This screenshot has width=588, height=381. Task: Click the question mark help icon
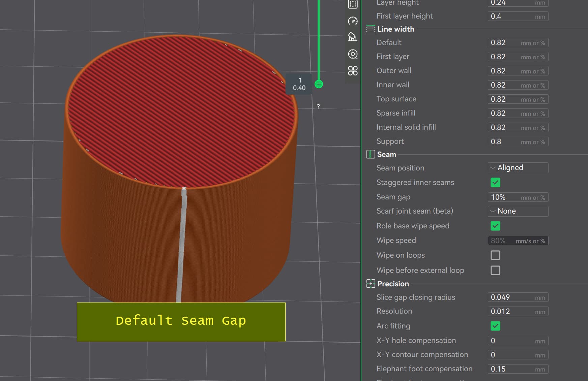pos(318,107)
